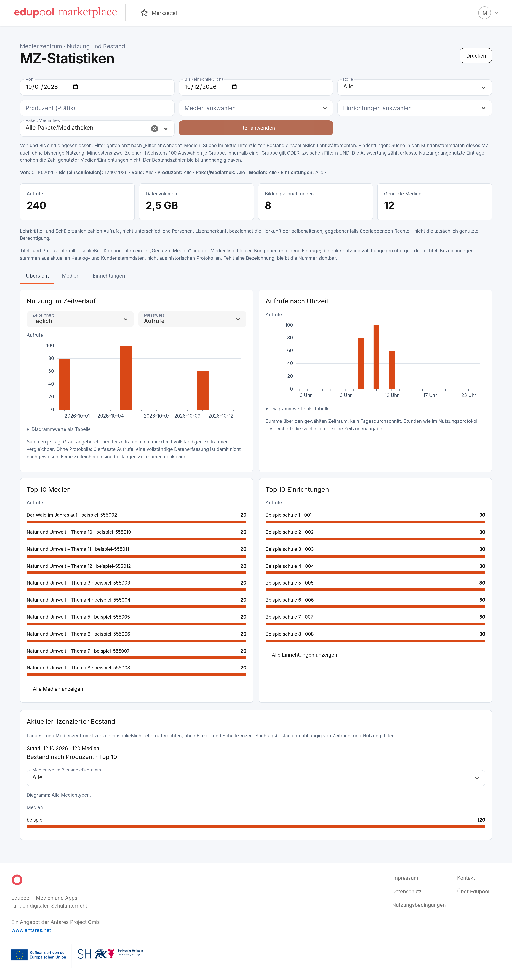This screenshot has height=980, width=512.
Task: Click the beispiel producer row 120
Action: (x=256, y=823)
